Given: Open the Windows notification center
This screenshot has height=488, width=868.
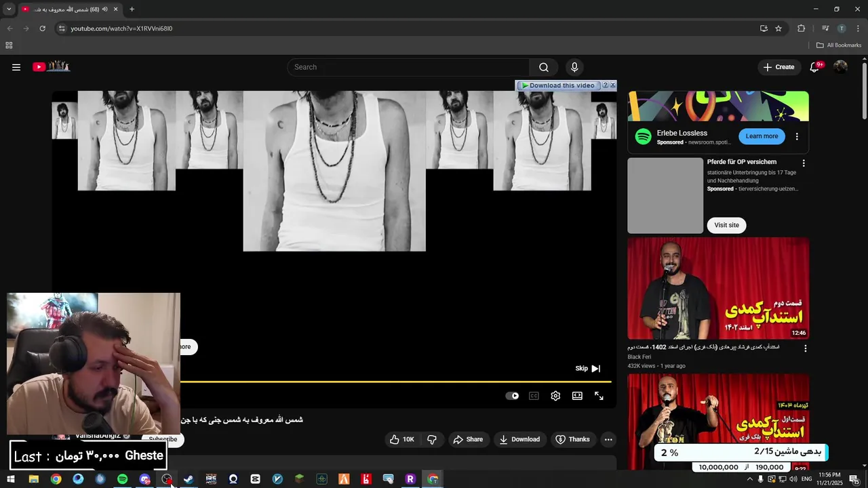Looking at the screenshot, I should coord(854,479).
